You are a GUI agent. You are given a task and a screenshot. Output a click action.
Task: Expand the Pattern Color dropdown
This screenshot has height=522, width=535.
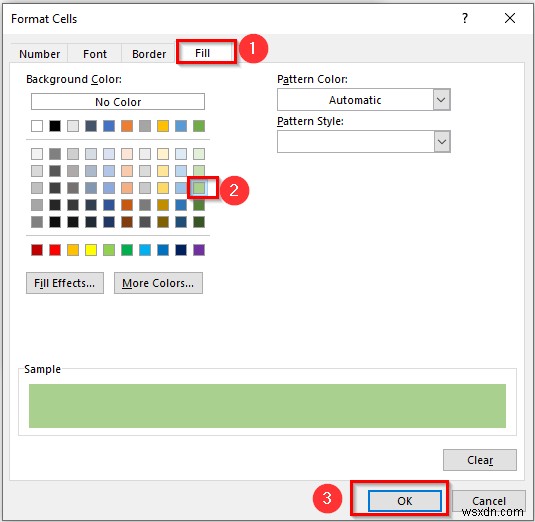tap(441, 100)
